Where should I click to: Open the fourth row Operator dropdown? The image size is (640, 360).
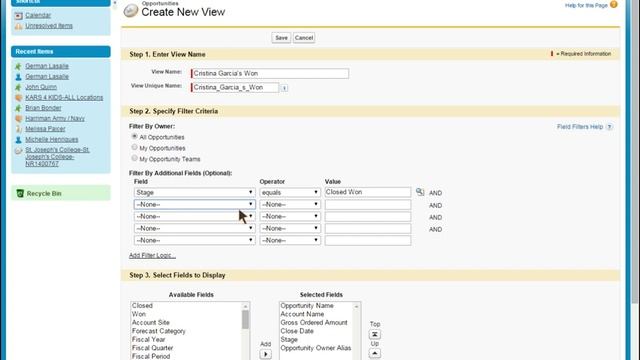click(x=290, y=228)
